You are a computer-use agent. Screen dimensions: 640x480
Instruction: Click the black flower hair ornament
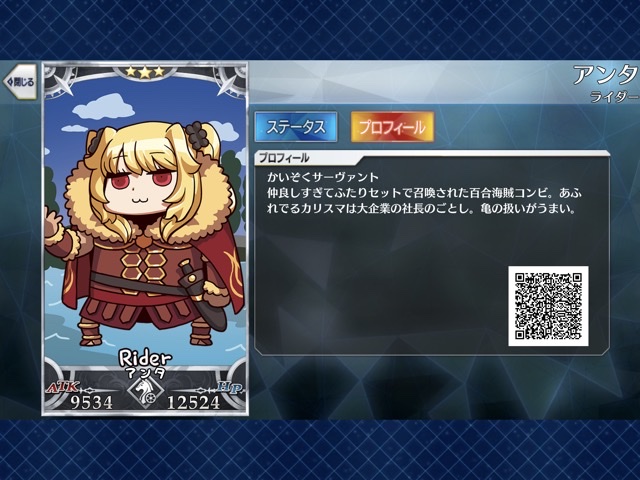click(x=198, y=135)
